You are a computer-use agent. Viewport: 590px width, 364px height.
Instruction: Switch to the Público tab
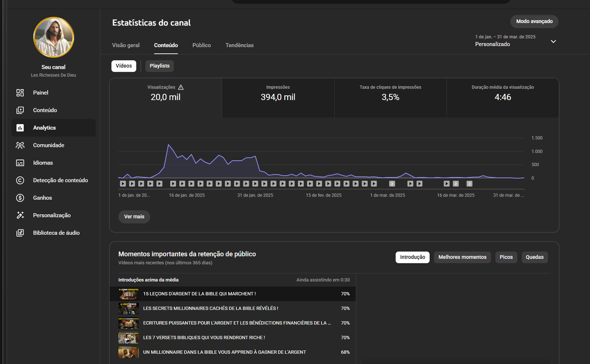click(202, 45)
